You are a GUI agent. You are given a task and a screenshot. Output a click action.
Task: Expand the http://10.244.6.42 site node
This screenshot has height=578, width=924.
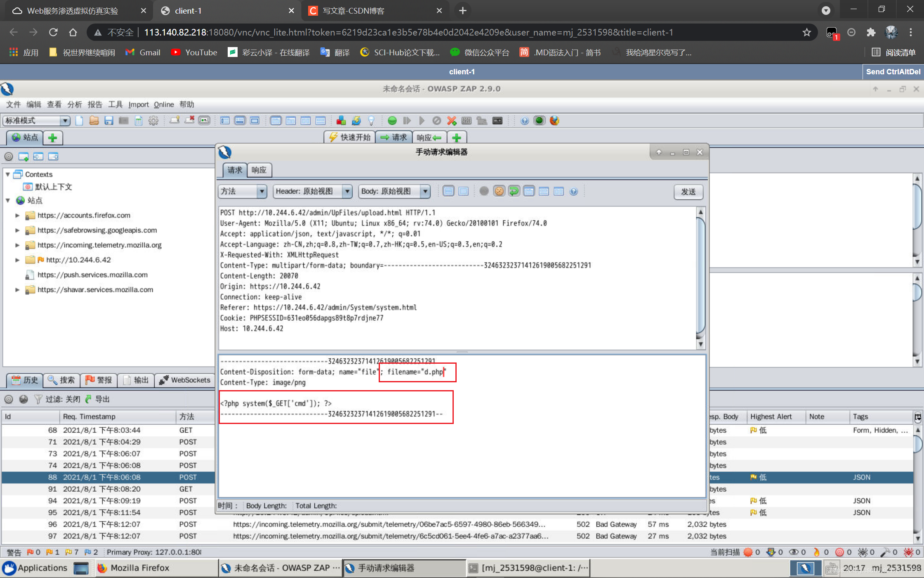(17, 260)
